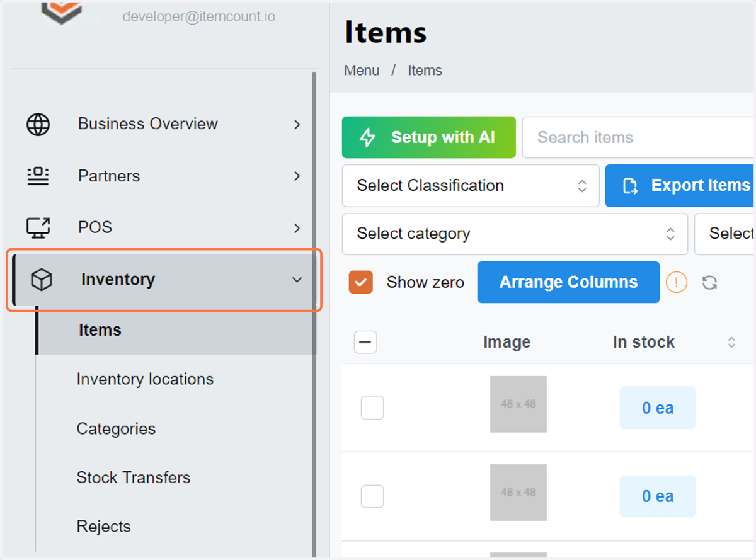Go to Stock Transfers submenu item
This screenshot has height=560, width=756.
[134, 477]
